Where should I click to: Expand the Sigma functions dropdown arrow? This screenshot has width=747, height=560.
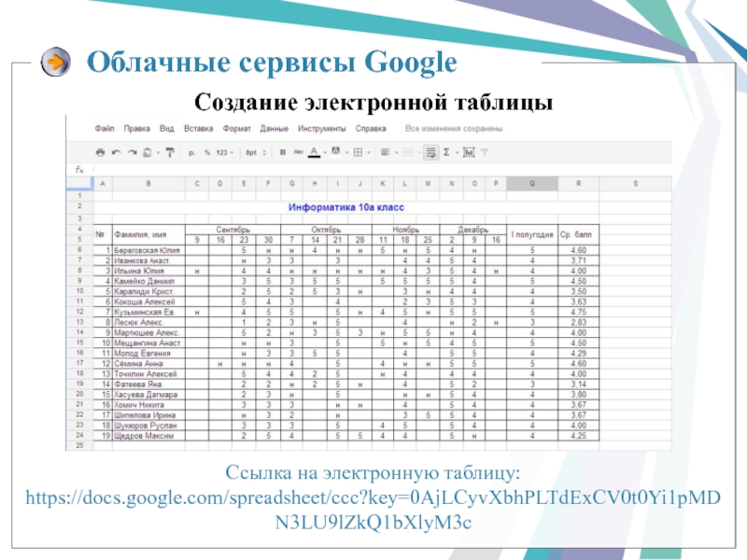pyautogui.click(x=457, y=153)
